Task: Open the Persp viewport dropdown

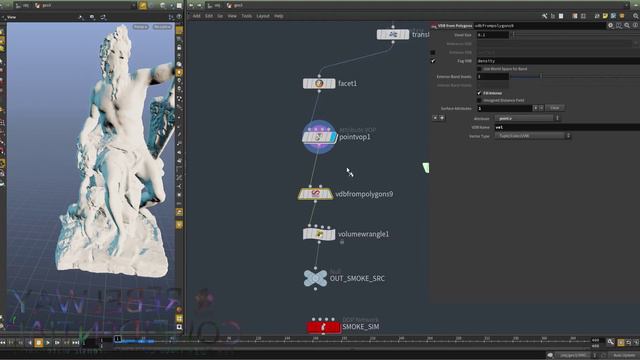Action: pos(141,27)
